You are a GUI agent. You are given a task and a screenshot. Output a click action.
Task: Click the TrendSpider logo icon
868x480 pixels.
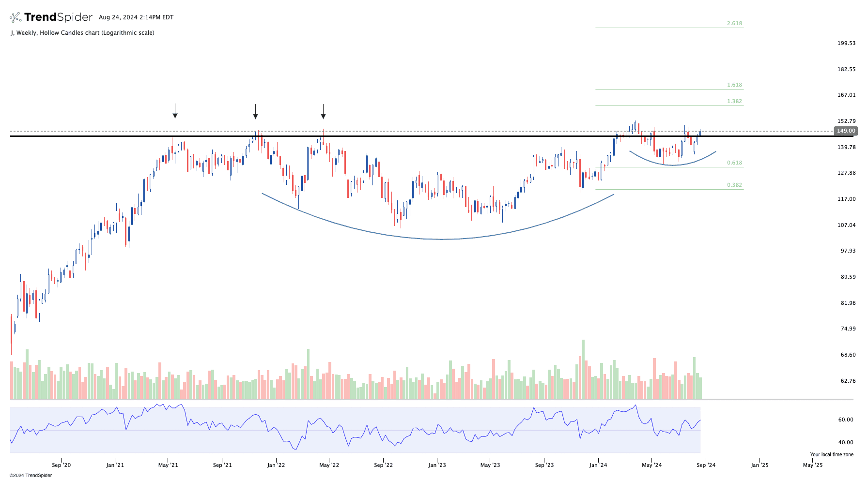pos(15,17)
